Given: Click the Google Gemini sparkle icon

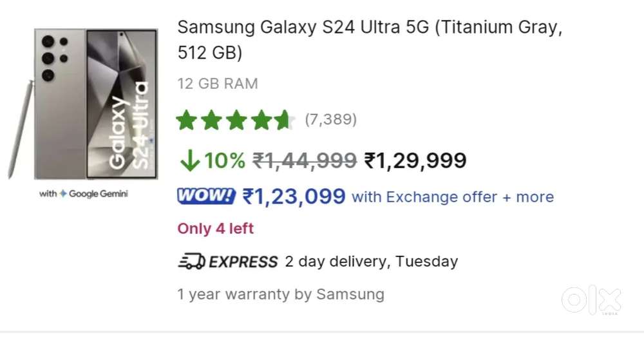Looking at the screenshot, I should click(x=63, y=194).
